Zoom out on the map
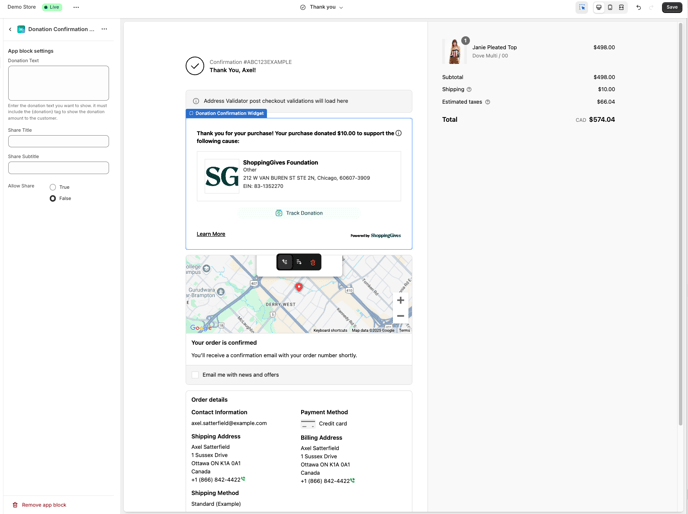Screen dimensions: 688x514 [400, 316]
